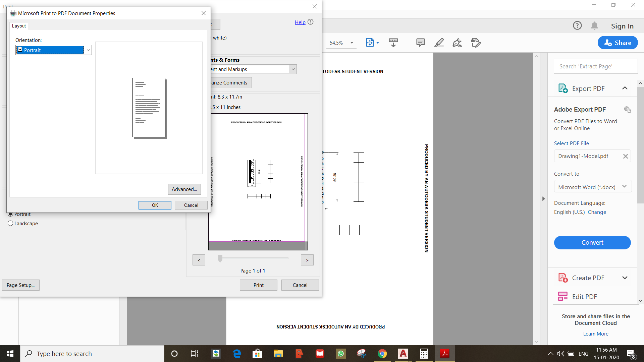Click Convert button for PDF export

click(x=592, y=242)
